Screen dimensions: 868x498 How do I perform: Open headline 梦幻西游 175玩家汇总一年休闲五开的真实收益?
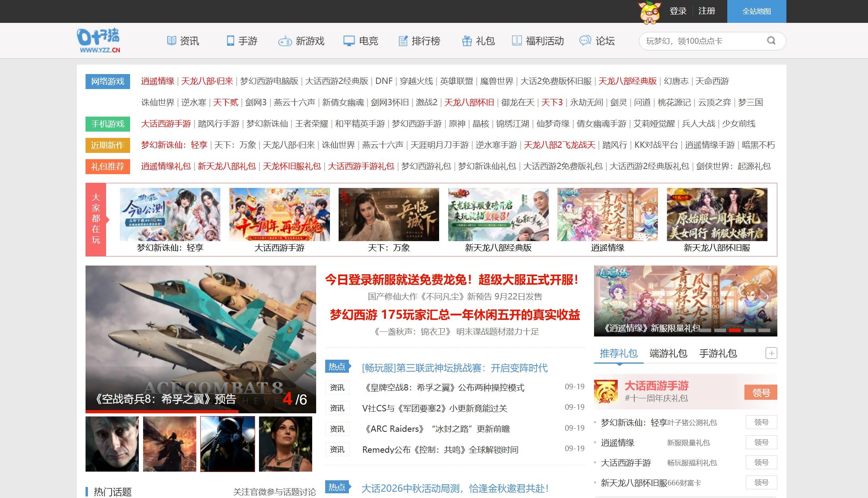click(x=455, y=315)
